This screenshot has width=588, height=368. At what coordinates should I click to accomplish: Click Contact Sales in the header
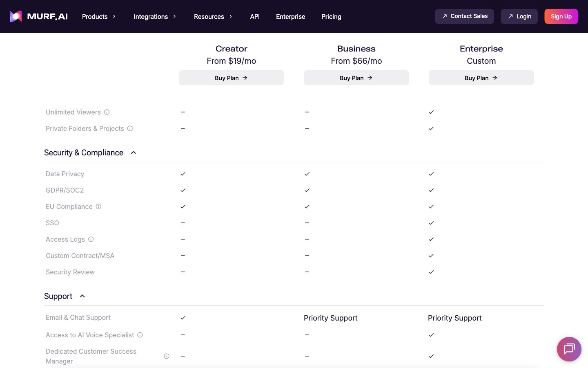[x=464, y=16]
